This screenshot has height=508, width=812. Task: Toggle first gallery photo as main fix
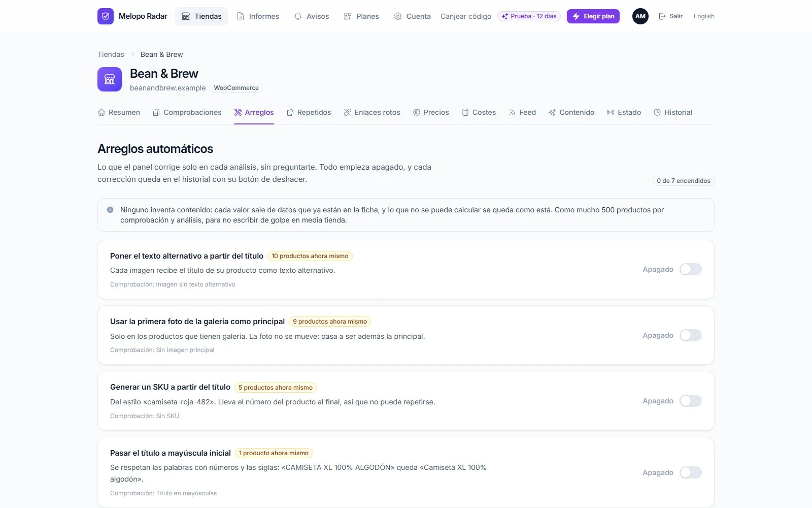click(691, 335)
